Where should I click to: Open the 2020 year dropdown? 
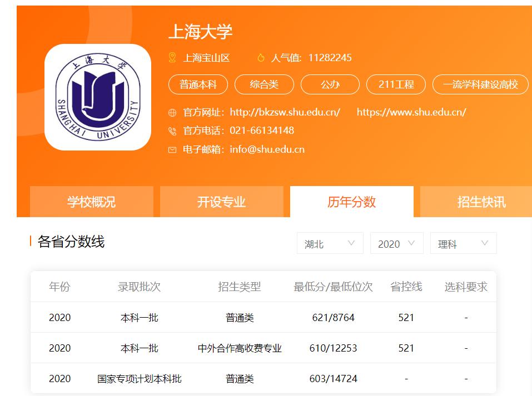(x=396, y=243)
